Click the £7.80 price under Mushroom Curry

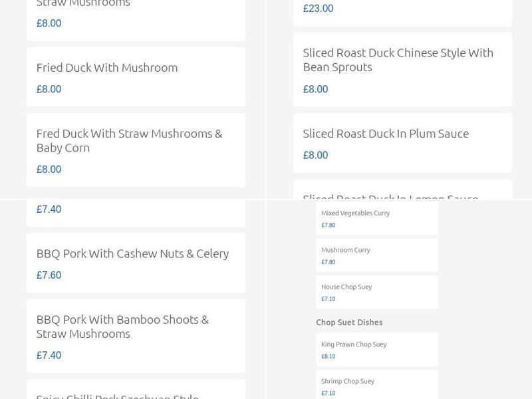click(327, 261)
